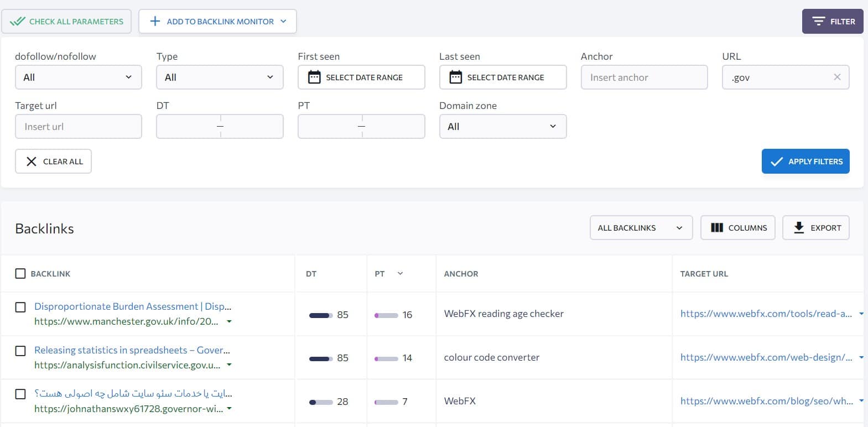Expand the johnathanswxy61728.governor-wi URL arrow
This screenshot has width=868, height=427.
click(x=229, y=409)
